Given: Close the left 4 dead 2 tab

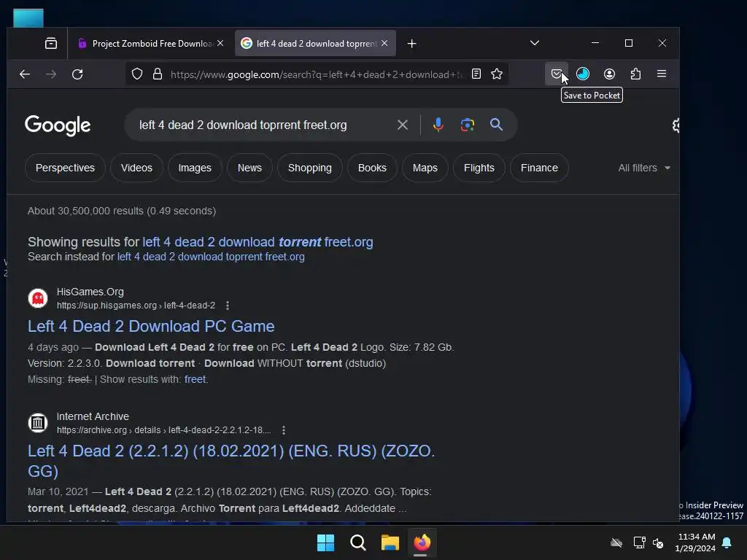Looking at the screenshot, I should (x=384, y=43).
